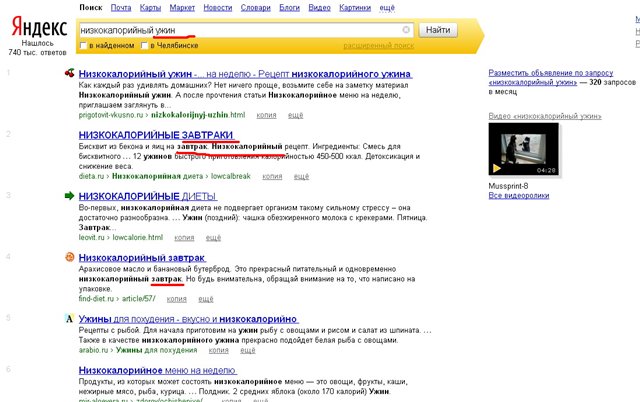Go to Маркет
The image size is (640, 402).
(x=182, y=7)
